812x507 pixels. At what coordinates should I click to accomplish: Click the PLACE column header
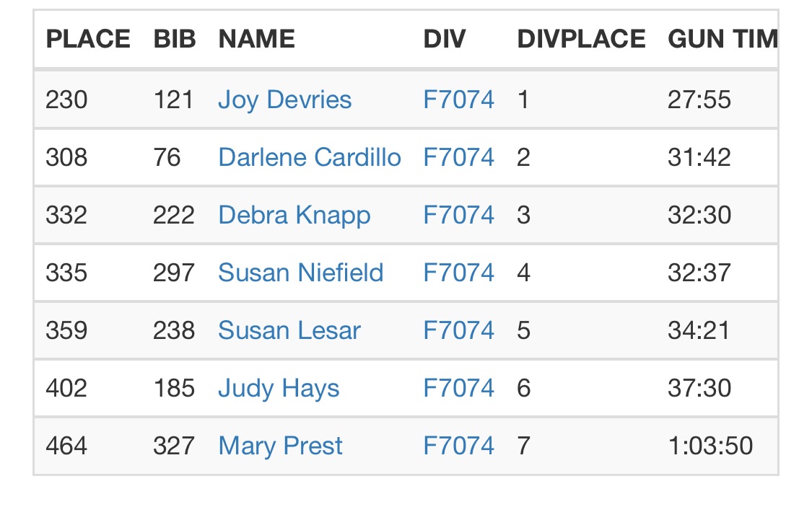coord(88,39)
